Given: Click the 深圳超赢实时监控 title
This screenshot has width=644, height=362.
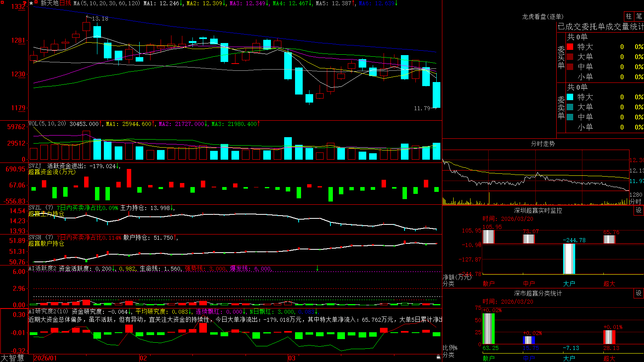Looking at the screenshot, I should (538, 210).
